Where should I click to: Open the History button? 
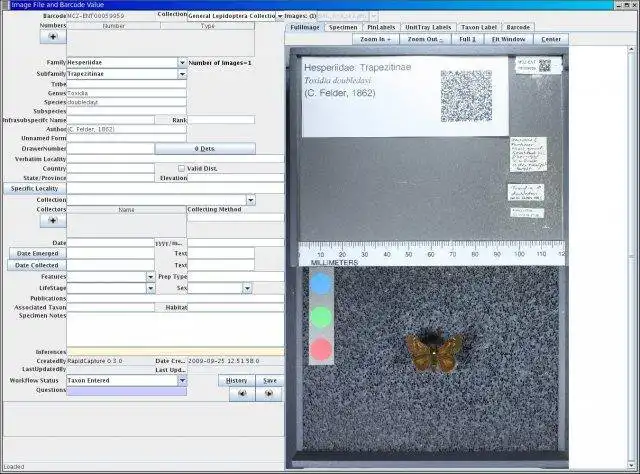click(x=237, y=380)
